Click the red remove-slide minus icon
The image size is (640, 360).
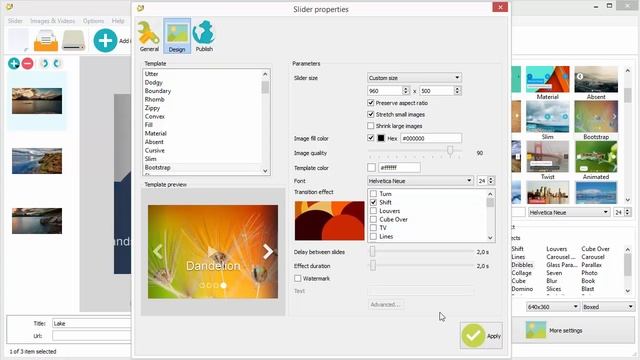click(28, 64)
